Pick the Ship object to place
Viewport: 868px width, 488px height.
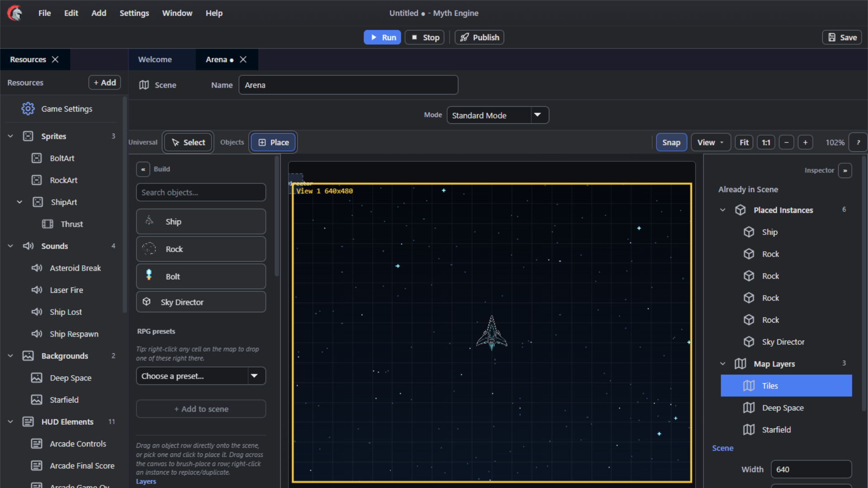click(x=201, y=221)
